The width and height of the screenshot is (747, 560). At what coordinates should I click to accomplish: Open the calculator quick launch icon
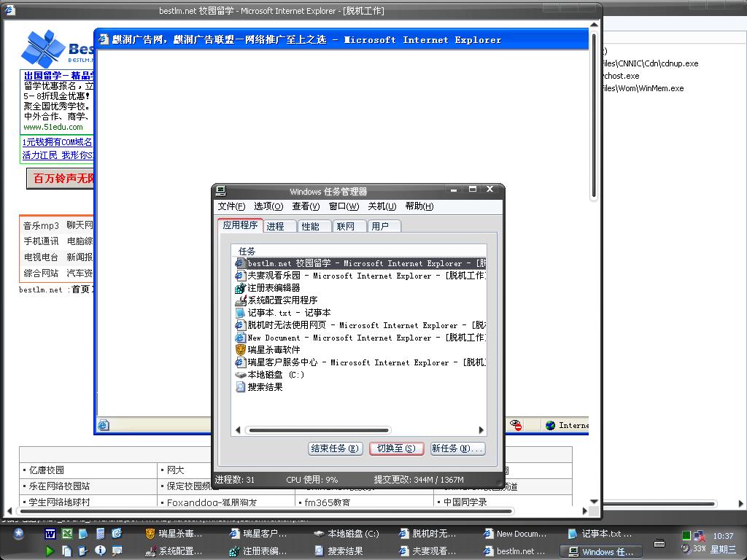pyautogui.click(x=100, y=534)
